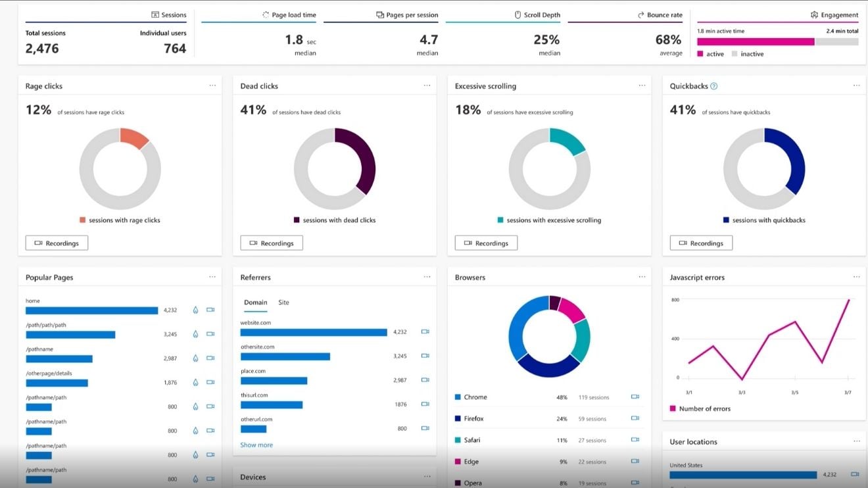868x488 pixels.
Task: Open the Popular Pages card options menu
Action: 212,277
